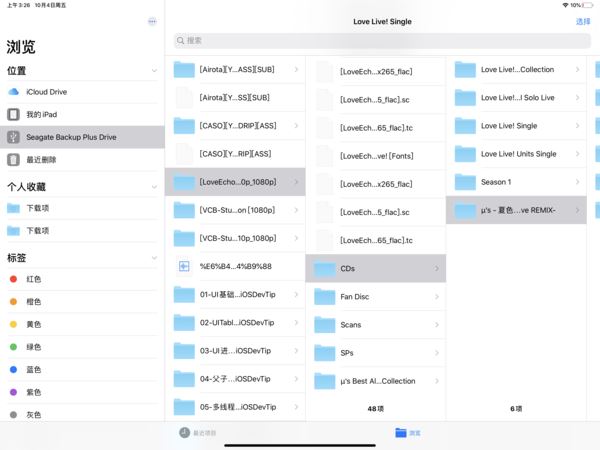
Task: Open first 下载项 favorite folder
Action: pyautogui.click(x=82, y=208)
